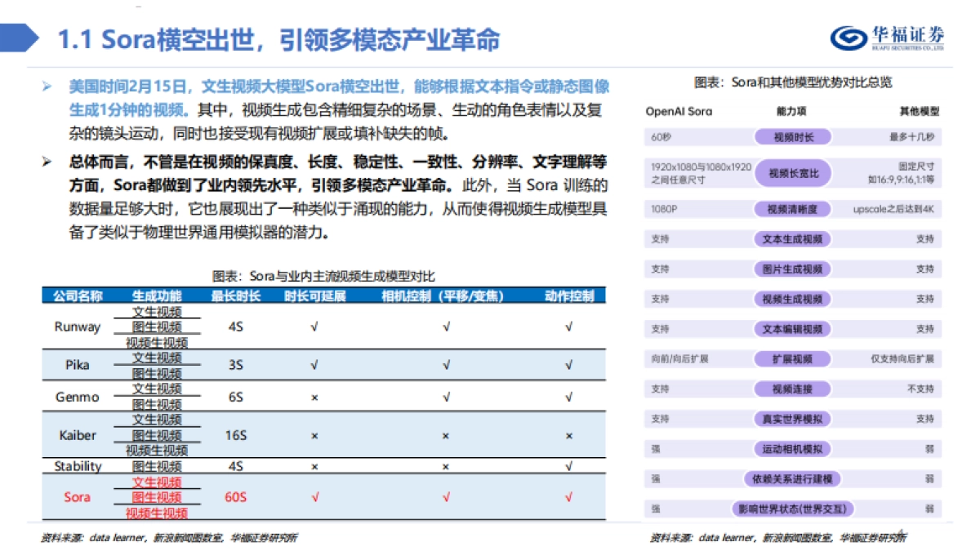
Task: Click the checkmark under Sora's 相机控制 column
Action: [x=446, y=496]
